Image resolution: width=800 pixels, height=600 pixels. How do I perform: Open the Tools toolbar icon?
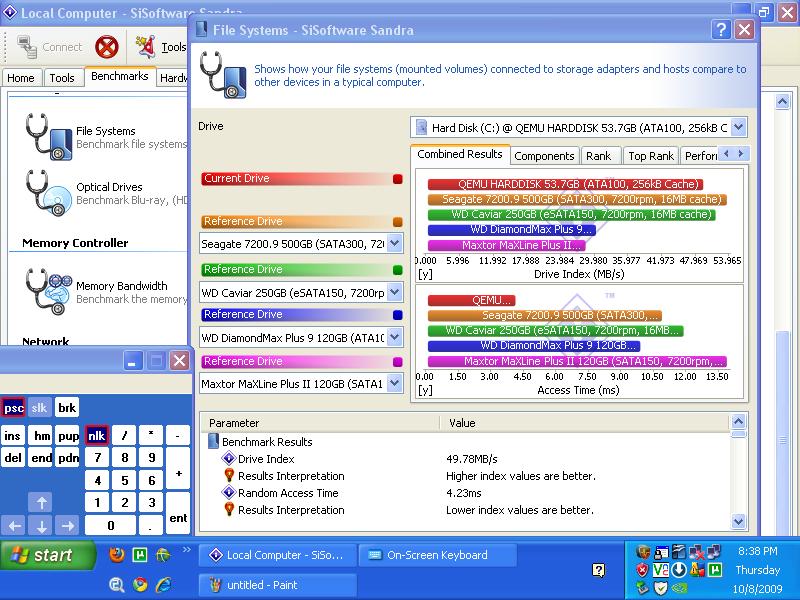click(x=146, y=47)
